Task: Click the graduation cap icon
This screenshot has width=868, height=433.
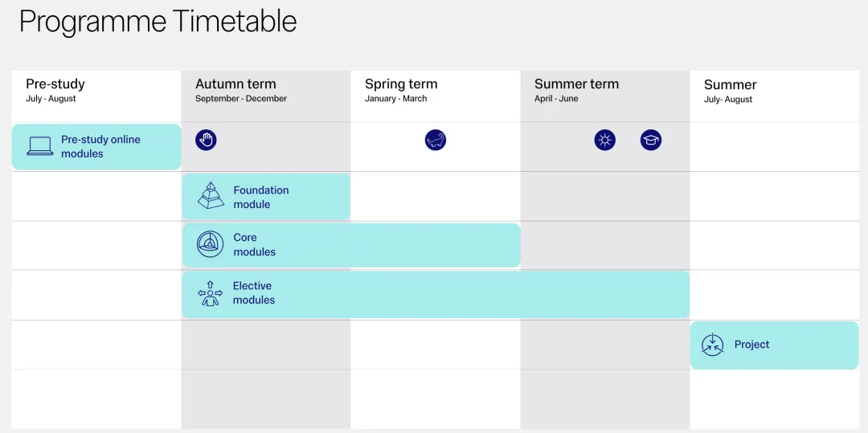Action: (651, 140)
